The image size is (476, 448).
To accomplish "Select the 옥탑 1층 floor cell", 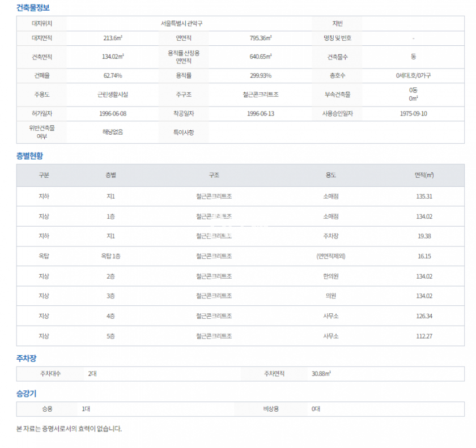I will 110,256.
